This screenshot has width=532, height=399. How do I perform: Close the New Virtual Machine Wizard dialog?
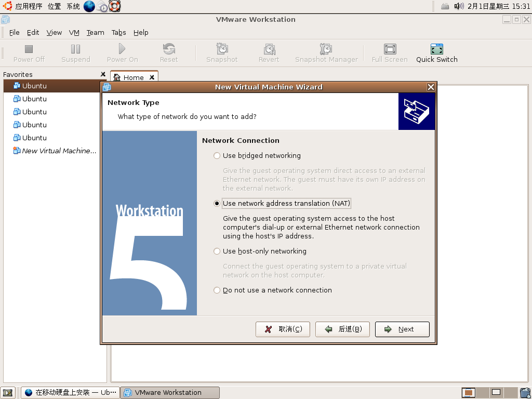(x=431, y=87)
